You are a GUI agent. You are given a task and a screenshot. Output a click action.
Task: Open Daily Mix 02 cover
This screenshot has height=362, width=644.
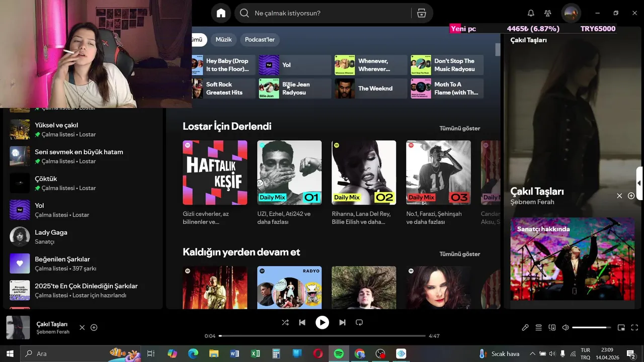pos(364,172)
